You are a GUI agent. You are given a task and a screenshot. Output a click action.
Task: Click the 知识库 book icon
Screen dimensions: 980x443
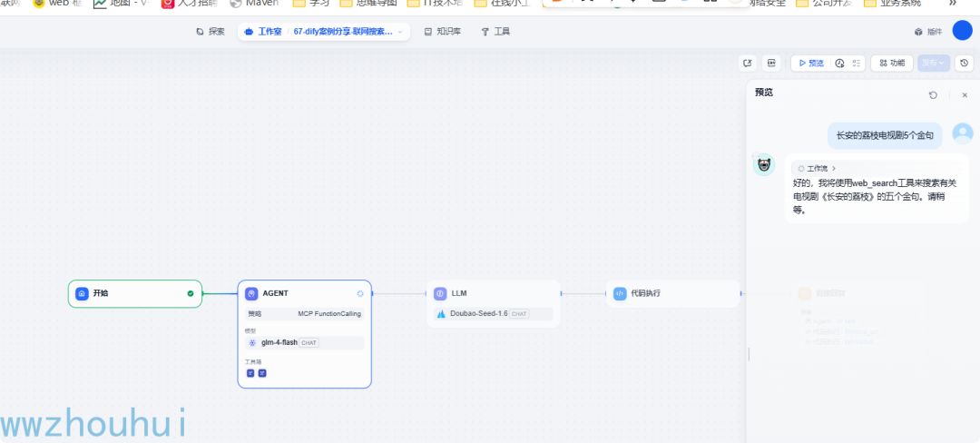coord(428,32)
